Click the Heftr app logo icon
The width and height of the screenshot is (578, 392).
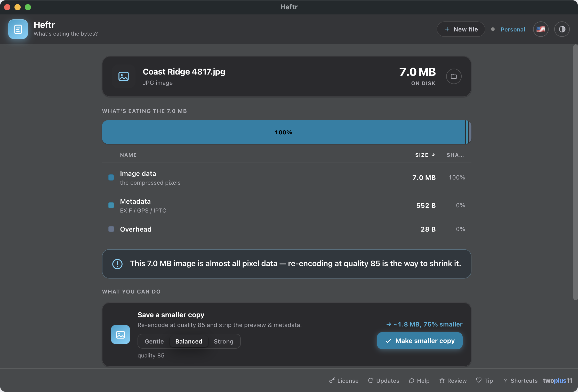click(18, 29)
